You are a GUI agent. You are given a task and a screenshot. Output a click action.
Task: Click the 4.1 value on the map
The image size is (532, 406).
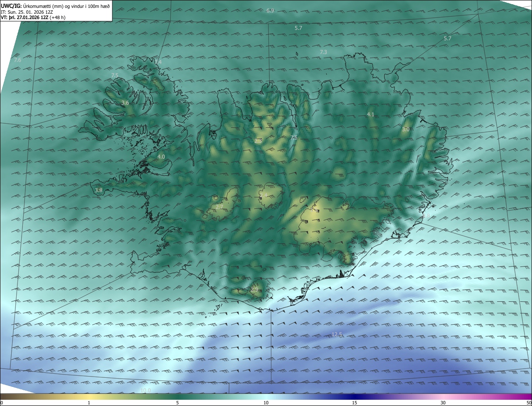tap(371, 114)
